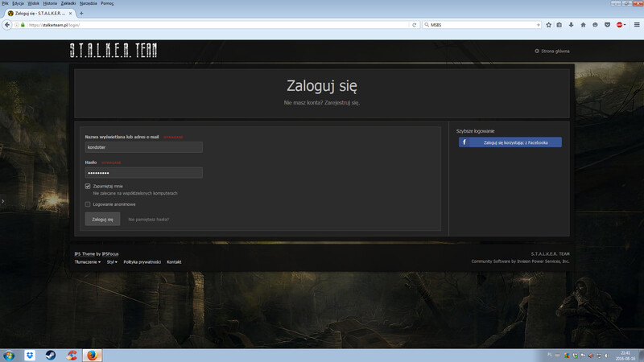This screenshot has height=362, width=644.
Task: Click the Hasło password field
Action: 143,173
